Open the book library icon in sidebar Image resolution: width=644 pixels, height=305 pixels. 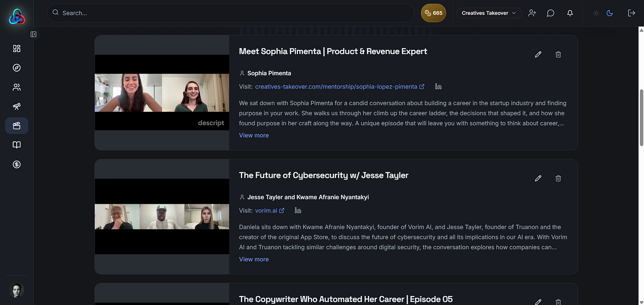tap(17, 145)
